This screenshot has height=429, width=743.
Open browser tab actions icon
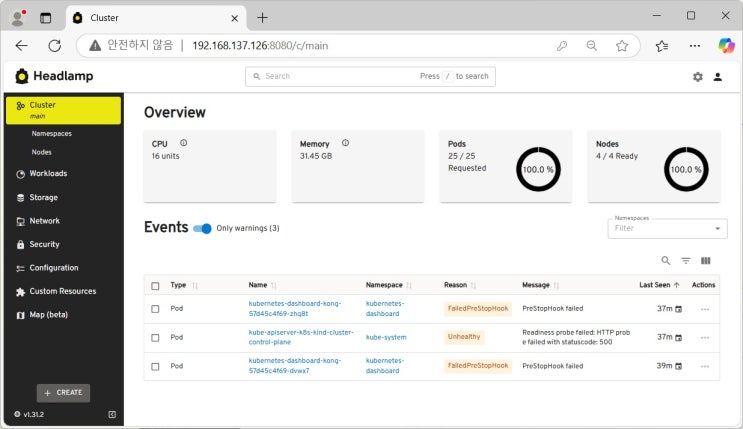click(x=45, y=18)
